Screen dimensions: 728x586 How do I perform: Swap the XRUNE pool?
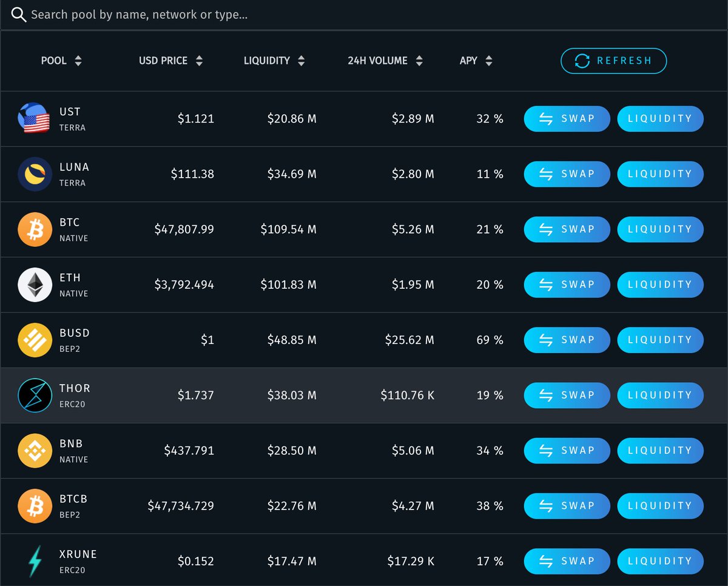[x=567, y=561]
